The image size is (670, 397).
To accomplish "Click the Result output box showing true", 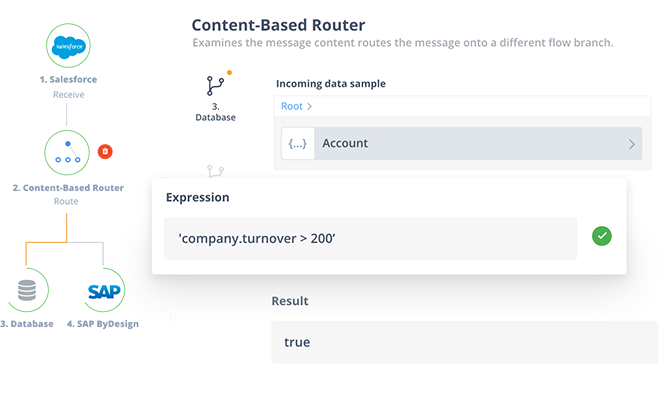I will coord(464,342).
